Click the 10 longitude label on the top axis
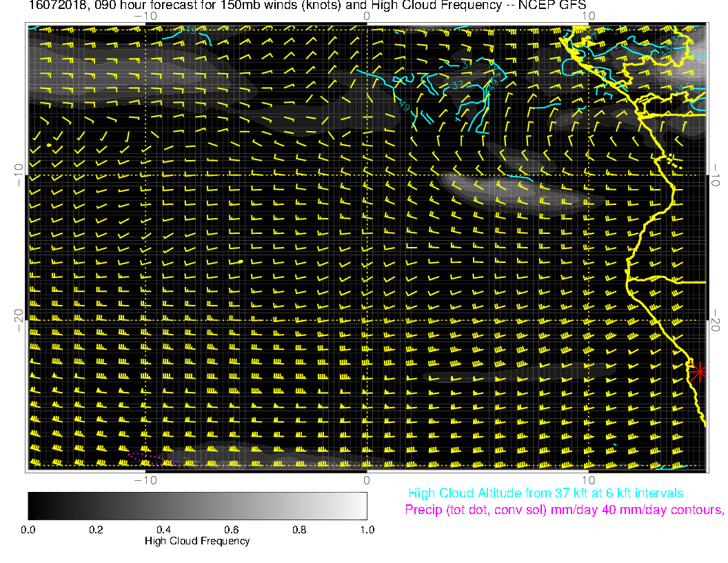The image size is (728, 563). [589, 16]
